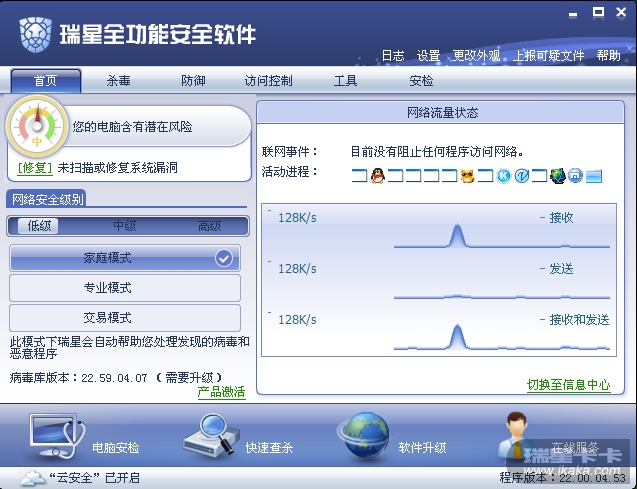Open 在线服务 support person icon
The image size is (637, 489).
click(x=514, y=435)
